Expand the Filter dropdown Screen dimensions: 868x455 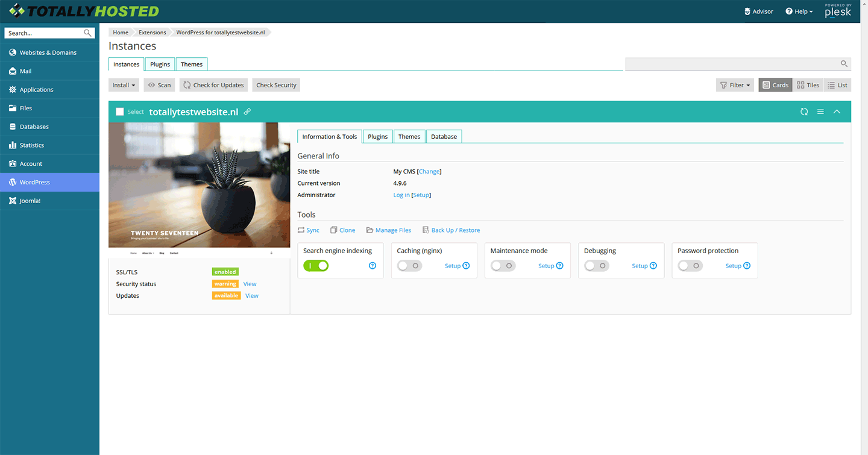tap(735, 85)
